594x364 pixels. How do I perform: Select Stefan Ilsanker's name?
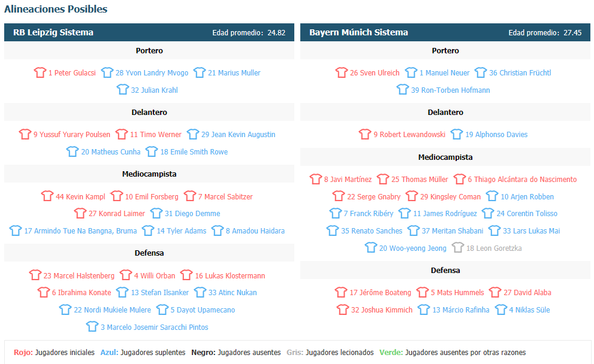point(160,293)
